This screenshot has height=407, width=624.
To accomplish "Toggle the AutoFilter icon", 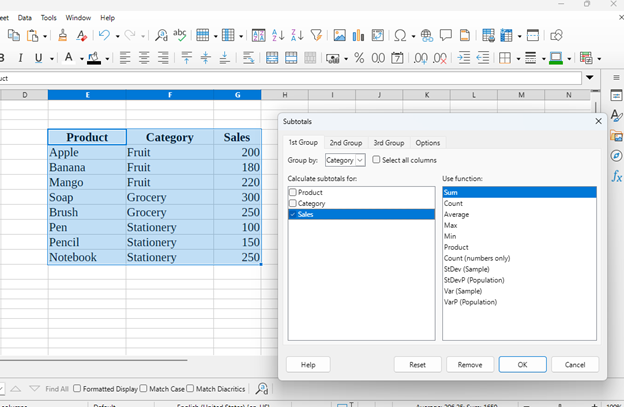I will (316, 35).
